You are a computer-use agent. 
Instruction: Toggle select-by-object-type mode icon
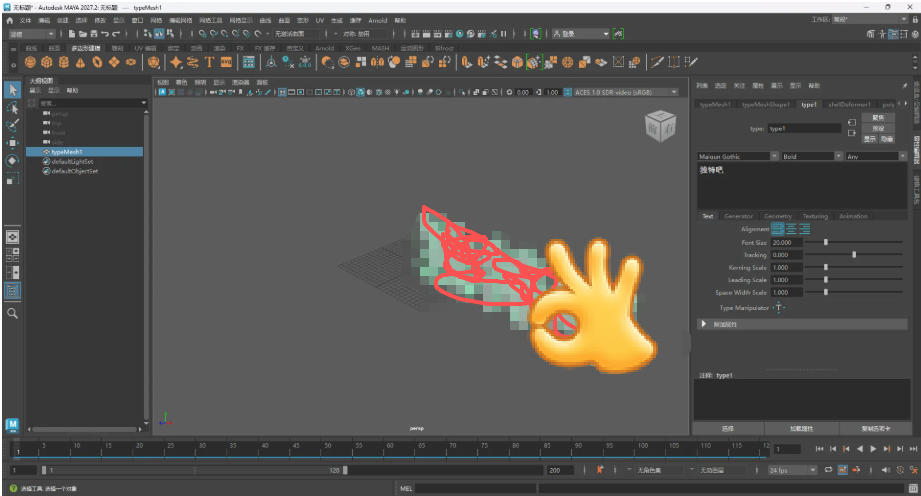click(159, 34)
